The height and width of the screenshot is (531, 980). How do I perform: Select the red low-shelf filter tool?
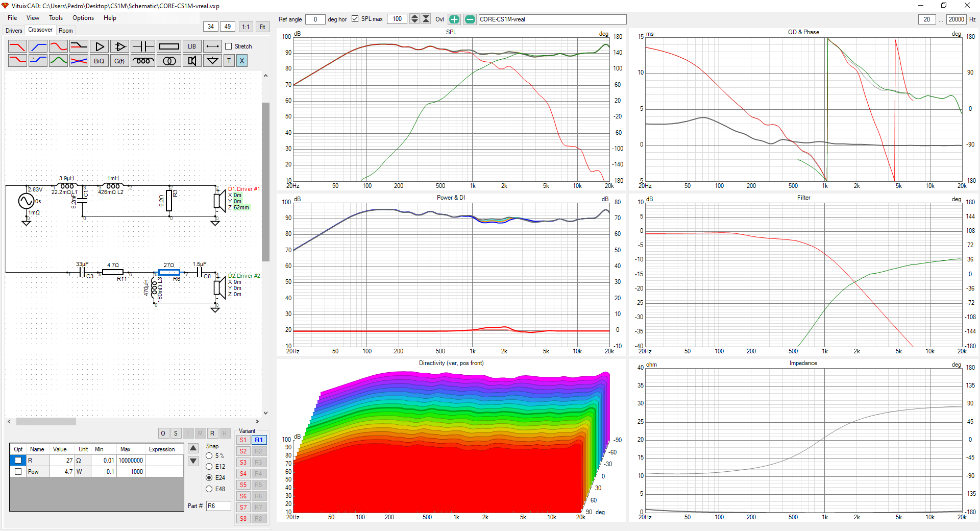pyautogui.click(x=17, y=61)
